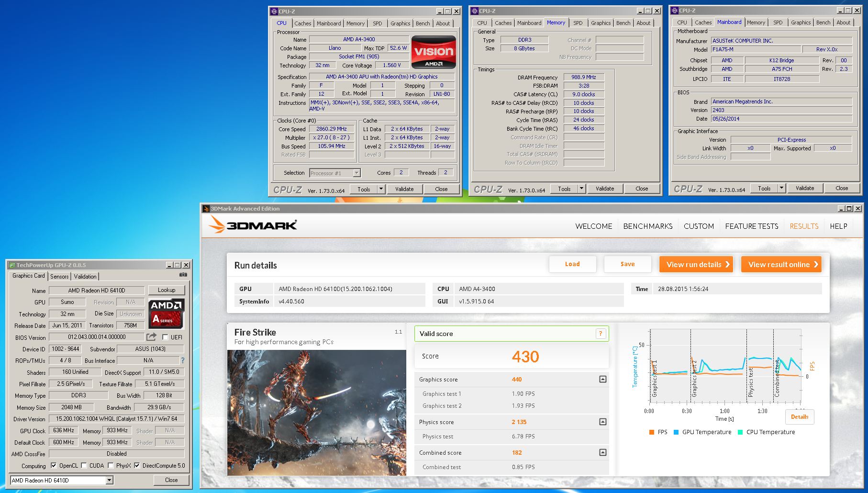Click the Physics test 6.78 FPS value
Screen dimensions: 868x493
[523, 436]
